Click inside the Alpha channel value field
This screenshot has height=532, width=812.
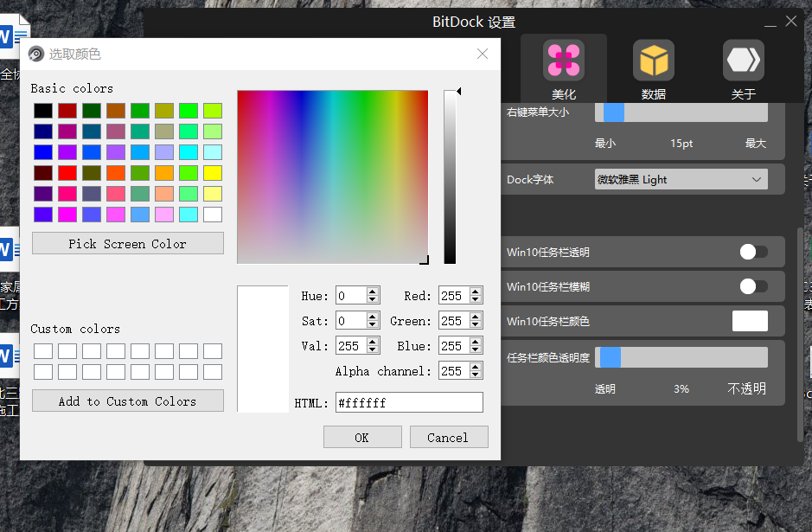click(454, 371)
